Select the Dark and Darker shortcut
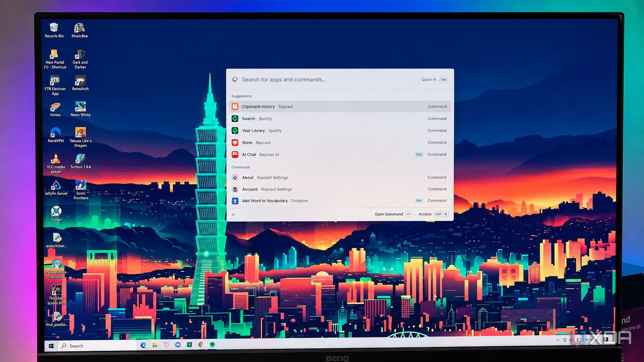644x362 pixels. tap(80, 54)
